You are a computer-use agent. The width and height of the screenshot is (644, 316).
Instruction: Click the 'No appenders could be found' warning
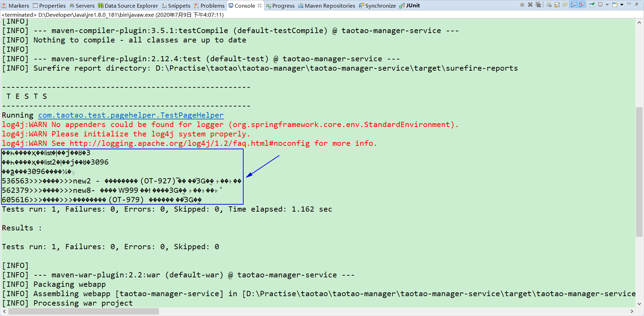tap(230, 125)
